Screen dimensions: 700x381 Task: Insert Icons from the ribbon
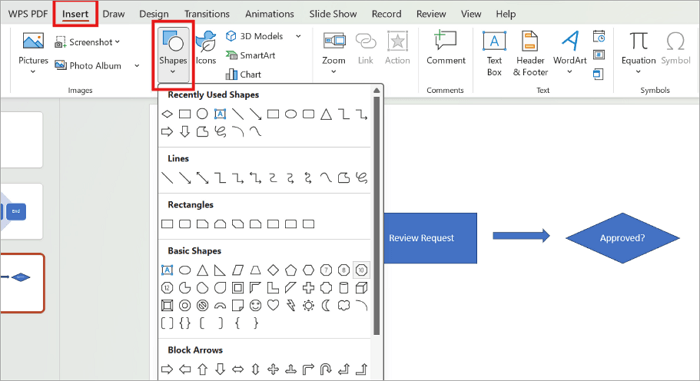206,48
